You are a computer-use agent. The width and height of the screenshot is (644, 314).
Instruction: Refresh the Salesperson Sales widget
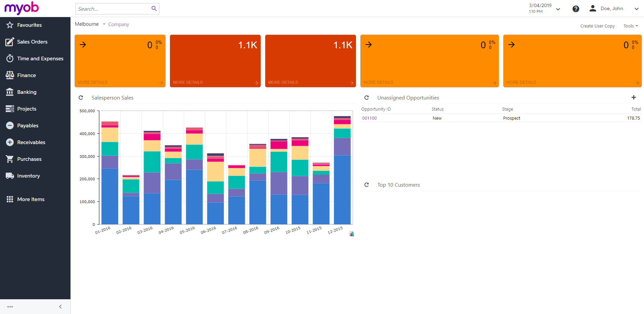click(x=81, y=98)
